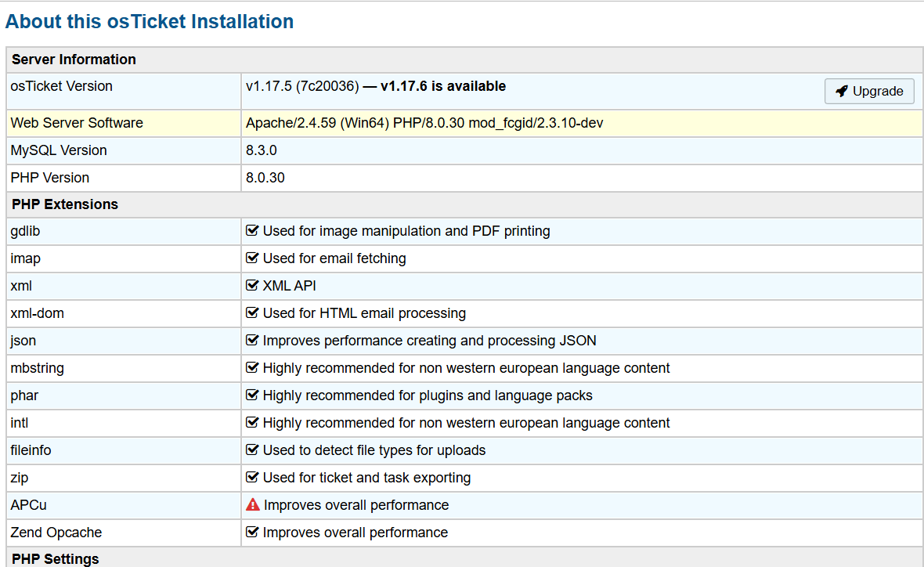Click the 'About this osTicket Installation' heading

tap(150, 22)
